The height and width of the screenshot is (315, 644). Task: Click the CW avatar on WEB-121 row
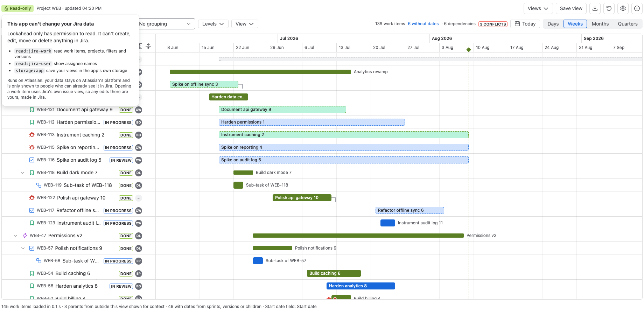[x=139, y=110]
